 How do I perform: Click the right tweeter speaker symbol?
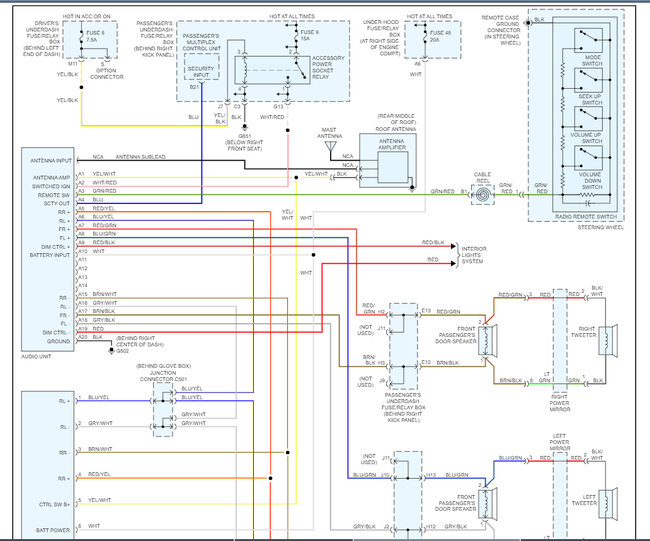tap(608, 340)
